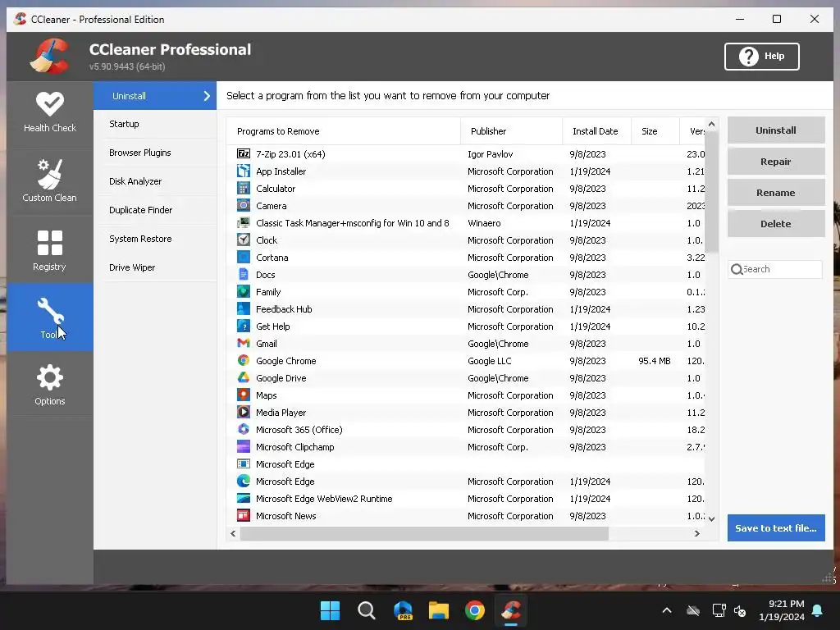Click the Uninstall button on right
The width and height of the screenshot is (840, 630).
pos(776,130)
